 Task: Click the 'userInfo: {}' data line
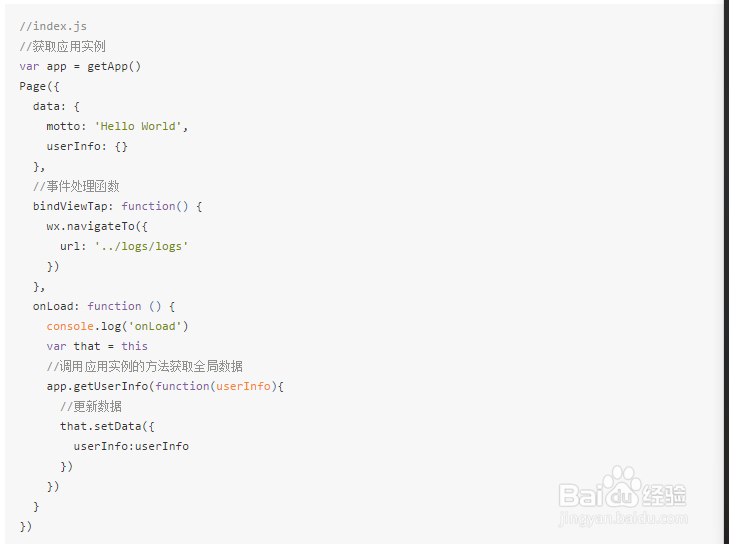coord(87,146)
